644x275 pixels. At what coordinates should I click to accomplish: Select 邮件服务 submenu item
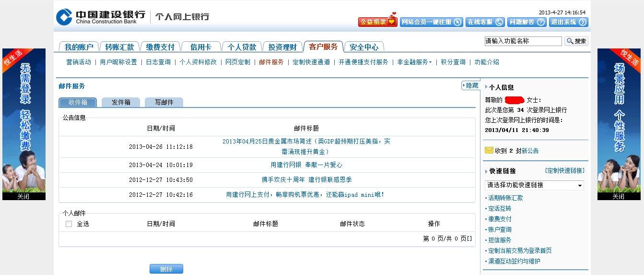[x=271, y=62]
